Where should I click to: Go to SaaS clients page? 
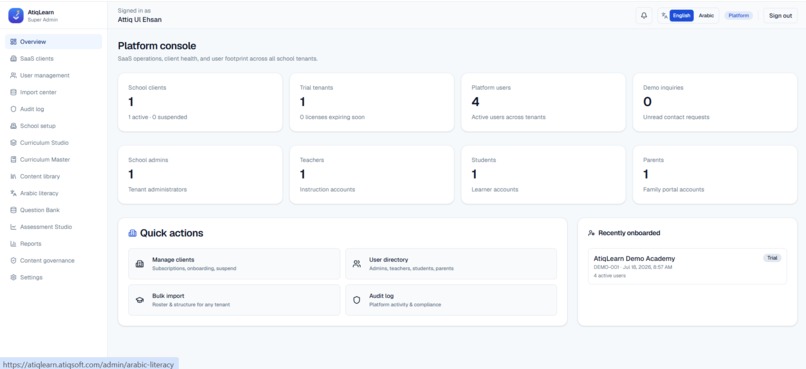coord(53,59)
